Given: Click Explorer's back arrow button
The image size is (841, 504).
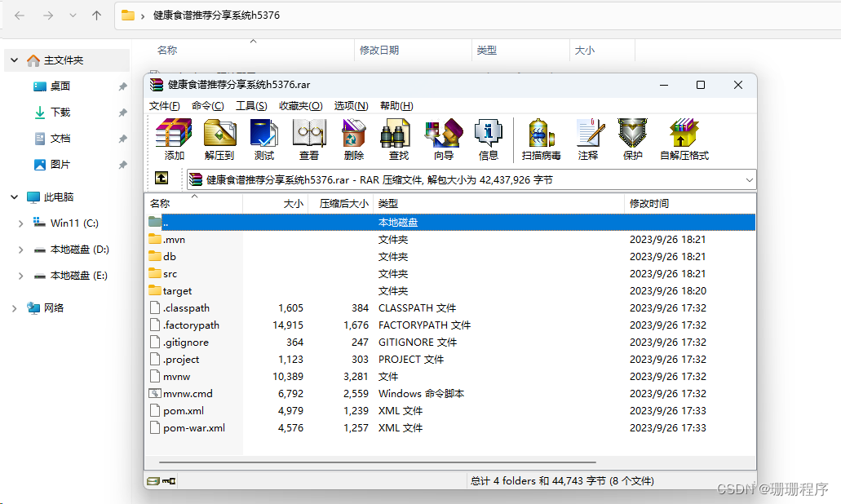Looking at the screenshot, I should (20, 15).
